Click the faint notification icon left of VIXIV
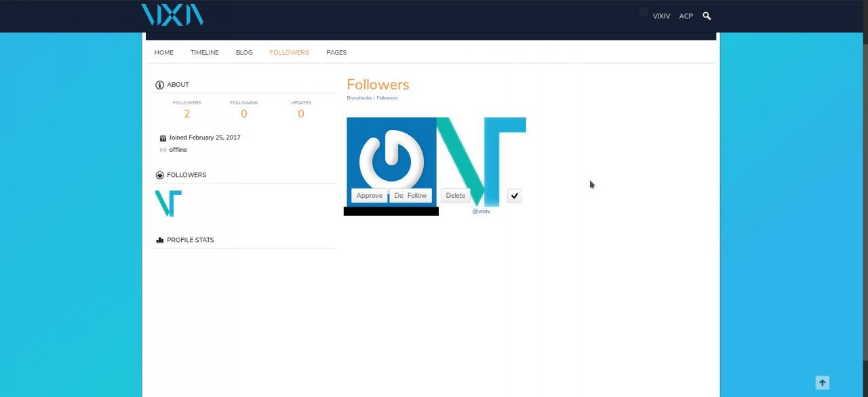868x397 pixels. (x=643, y=12)
